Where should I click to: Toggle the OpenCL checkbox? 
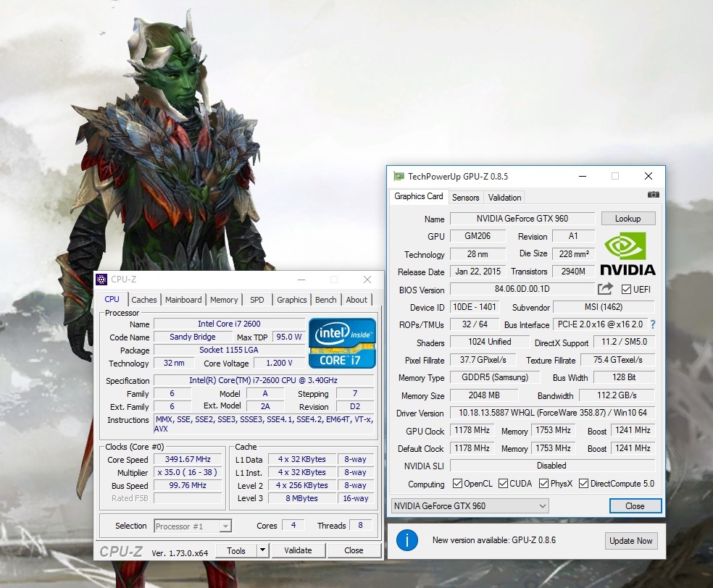[457, 484]
